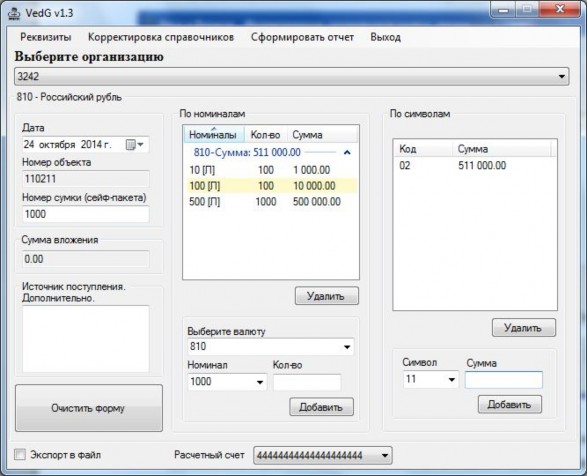
Task: Click the Выход menu item
Action: [x=386, y=37]
